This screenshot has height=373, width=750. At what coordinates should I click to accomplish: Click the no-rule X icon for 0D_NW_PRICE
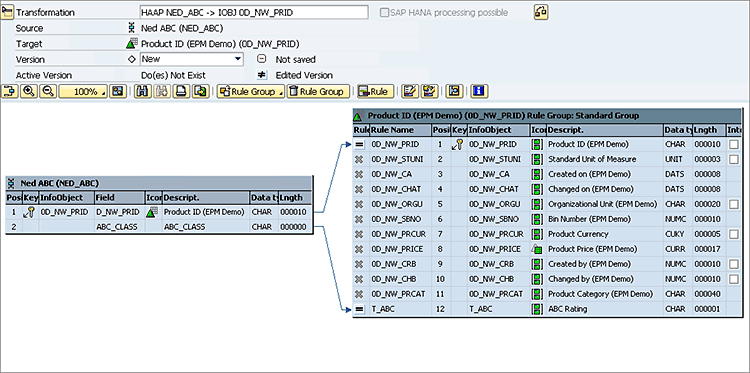tap(360, 249)
